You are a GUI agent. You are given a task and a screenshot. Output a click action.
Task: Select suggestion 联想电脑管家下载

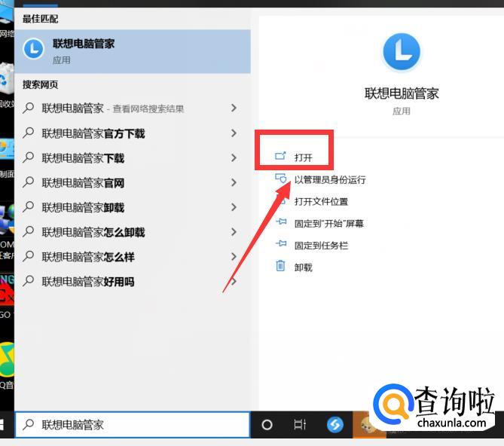[x=131, y=157]
